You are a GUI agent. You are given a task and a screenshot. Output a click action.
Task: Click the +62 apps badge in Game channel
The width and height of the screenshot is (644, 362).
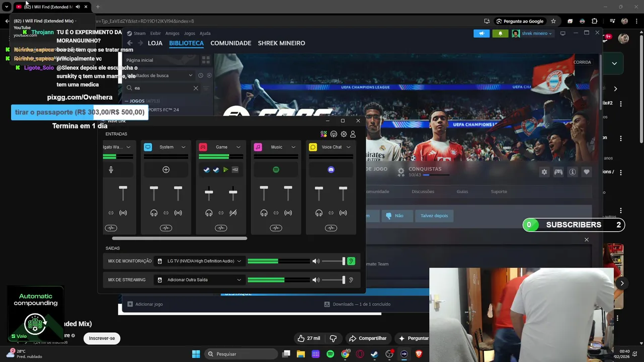[235, 170]
